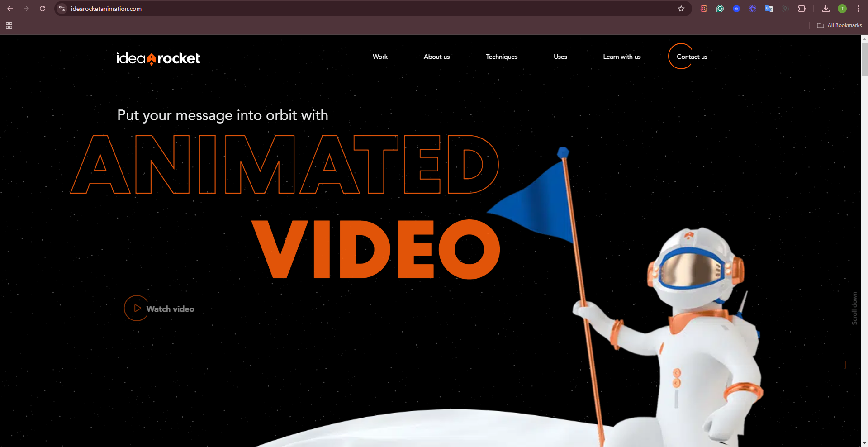Click the idearocket logo

tap(158, 58)
